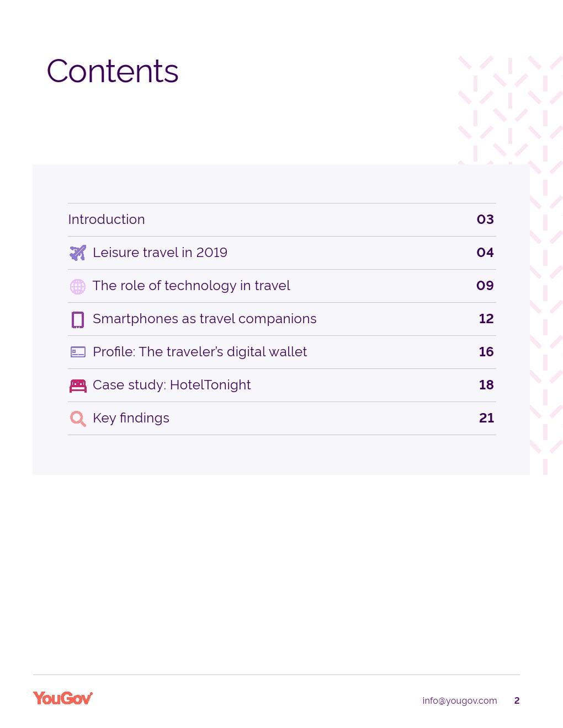
Task: Go to Leisure travel in 2019 section
Action: 160,253
